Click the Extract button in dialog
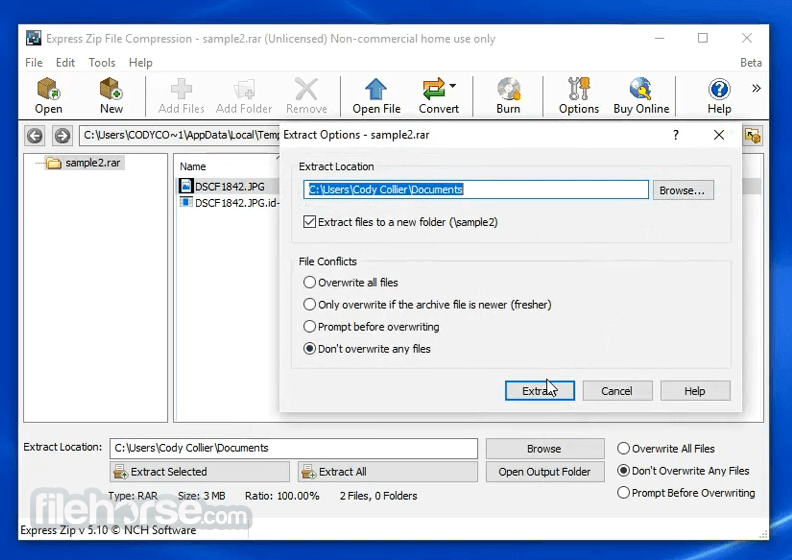Screen dimensions: 792x560 click(539, 391)
